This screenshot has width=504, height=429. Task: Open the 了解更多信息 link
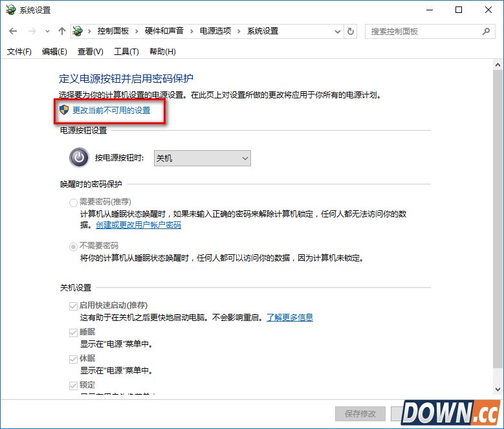[x=290, y=318]
